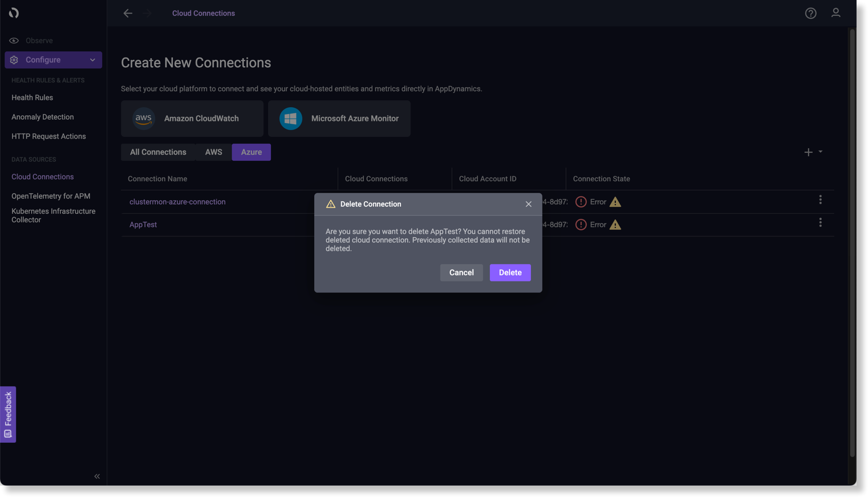Click the Microsoft Azure Windows logo
This screenshot has width=868, height=497.
(x=290, y=119)
